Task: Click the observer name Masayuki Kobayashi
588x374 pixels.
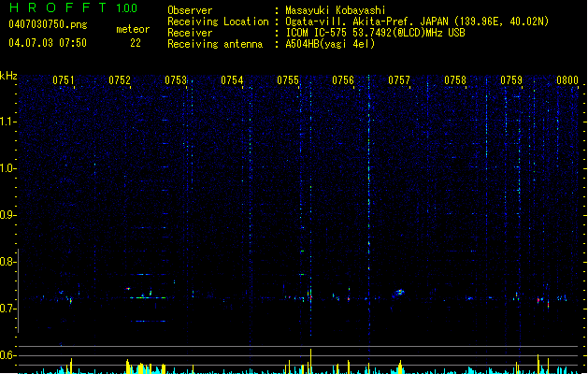Action: [336, 10]
